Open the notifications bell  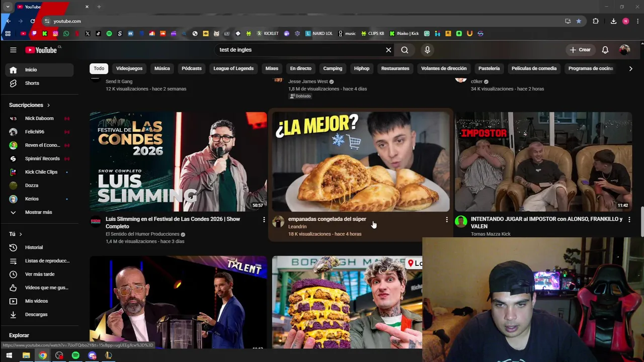[x=605, y=50]
